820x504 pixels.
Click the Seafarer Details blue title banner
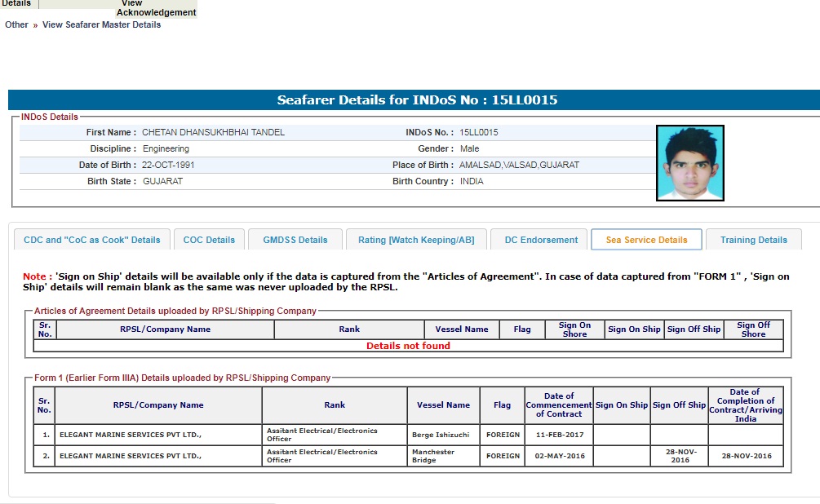pyautogui.click(x=414, y=100)
